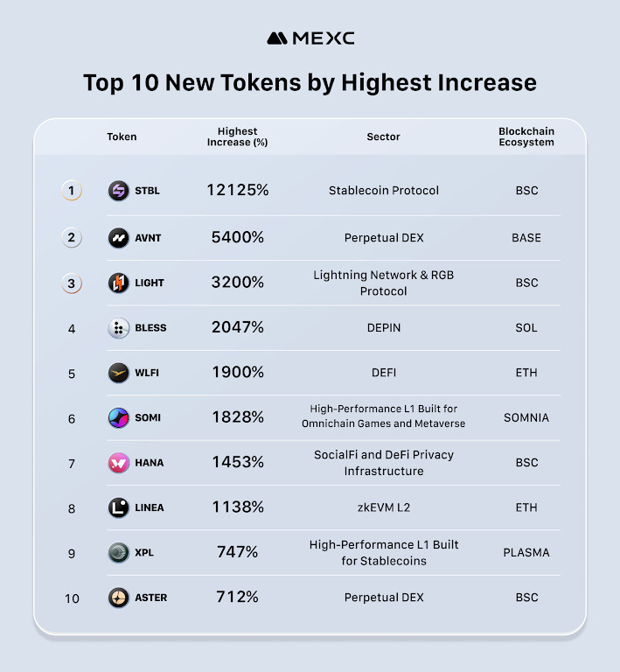
Task: Click the ASTER token icon
Action: click(x=119, y=598)
